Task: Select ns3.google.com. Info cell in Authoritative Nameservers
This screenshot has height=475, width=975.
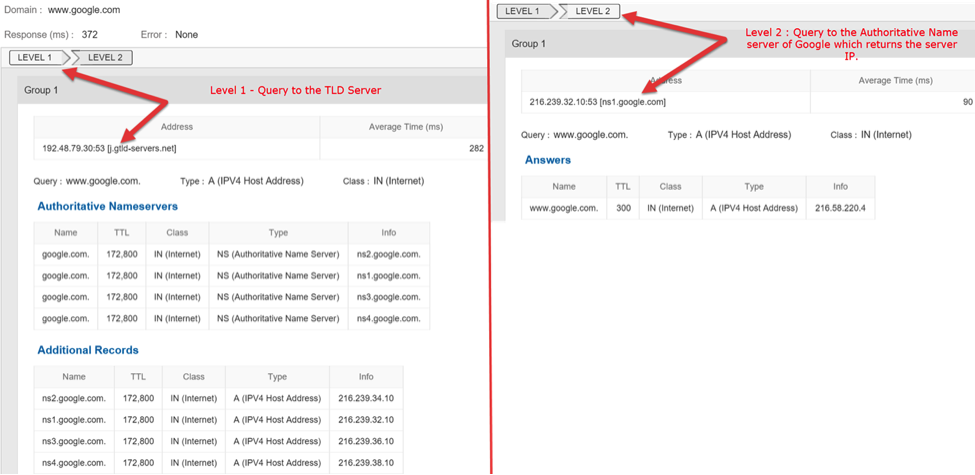Action: pos(389,297)
